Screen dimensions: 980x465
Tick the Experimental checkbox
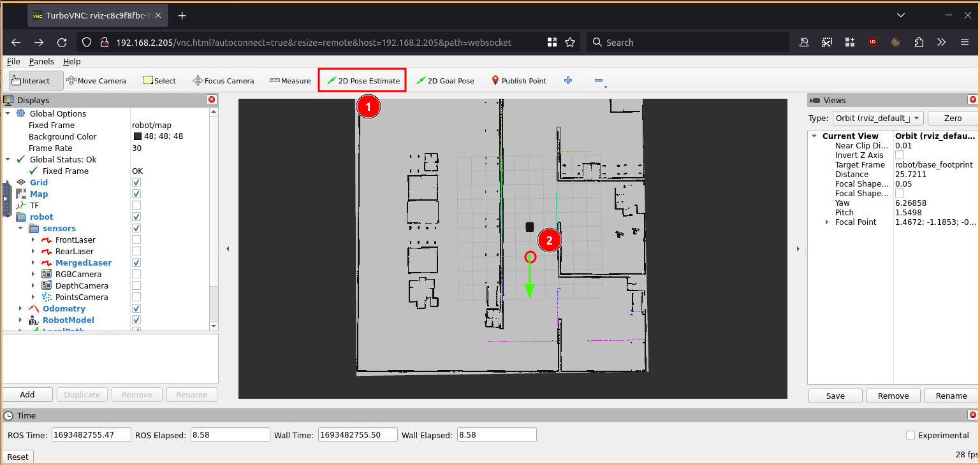point(911,435)
